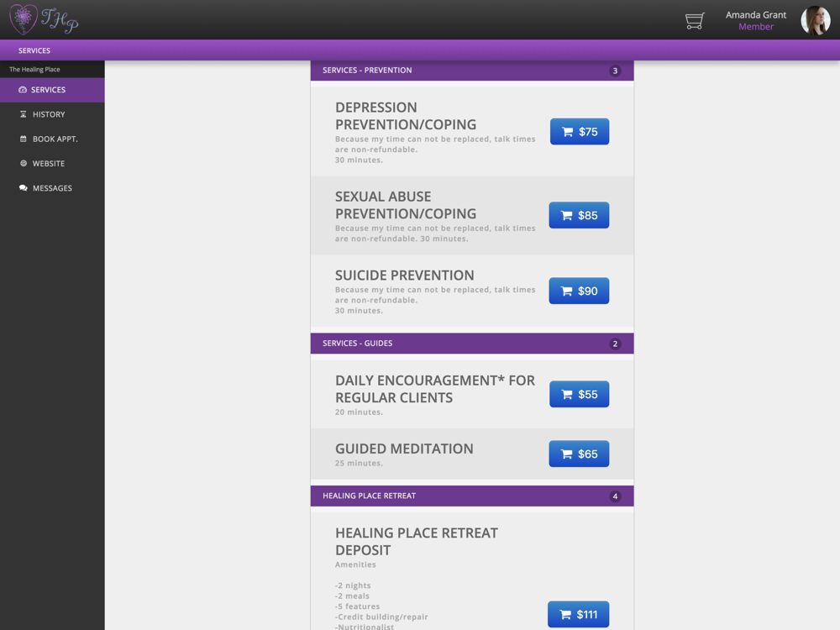
Task: Open Messages from the sidebar
Action: 52,188
